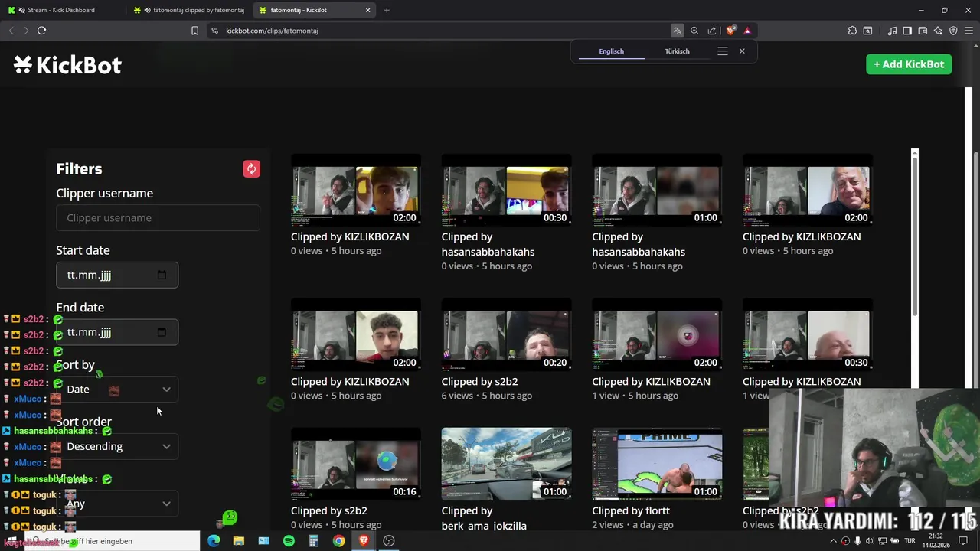Open Calculator from the taskbar
Viewport: 980px width, 551px height.
point(313,541)
